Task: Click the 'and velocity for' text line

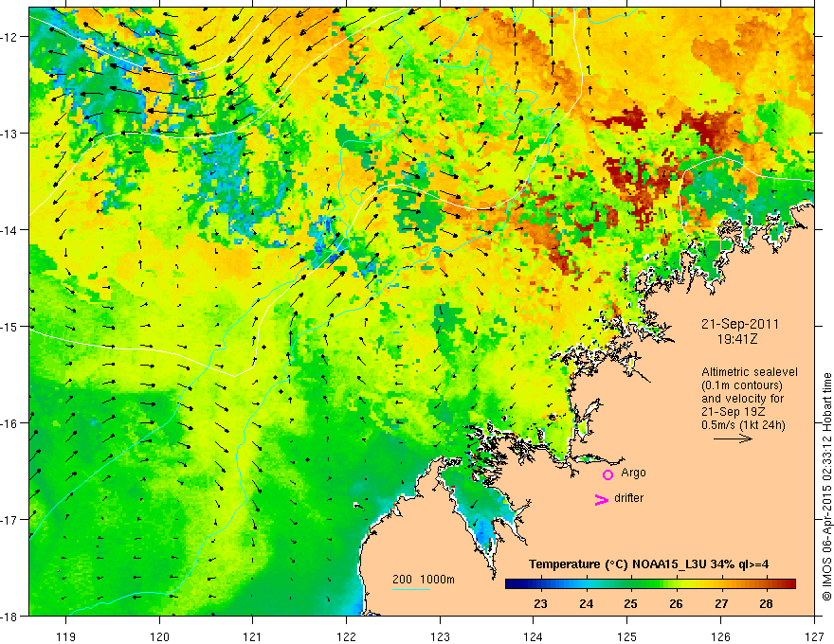Action: (x=742, y=399)
